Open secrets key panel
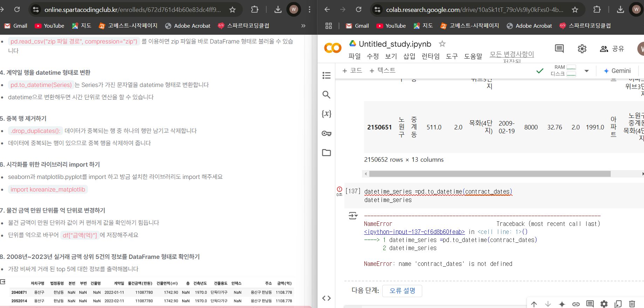 pyautogui.click(x=327, y=133)
